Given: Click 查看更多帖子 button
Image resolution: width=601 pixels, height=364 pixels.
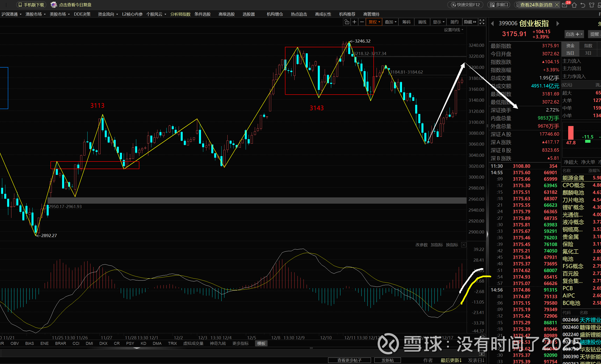Looking at the screenshot, I should [349, 360].
